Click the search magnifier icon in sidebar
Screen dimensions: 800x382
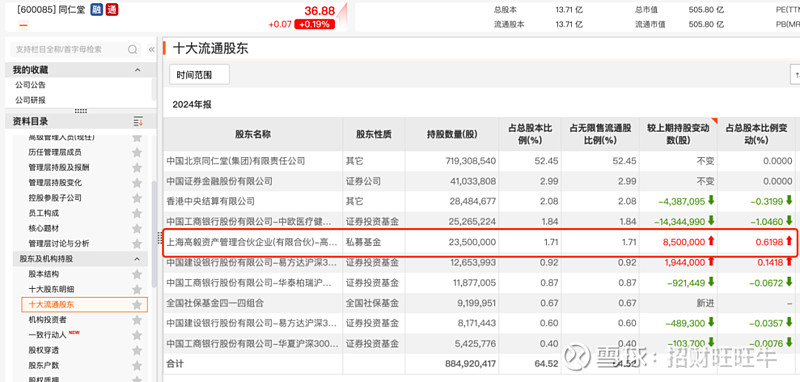pos(133,49)
